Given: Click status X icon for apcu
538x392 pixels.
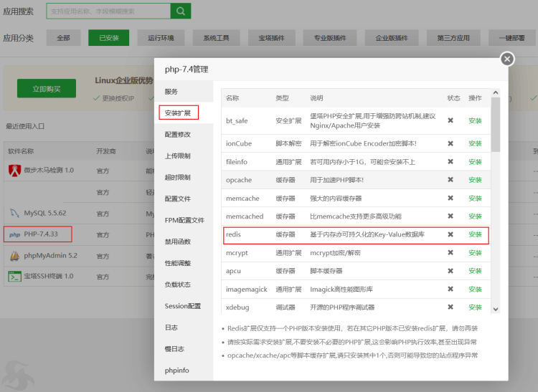Looking at the screenshot, I should [x=450, y=271].
